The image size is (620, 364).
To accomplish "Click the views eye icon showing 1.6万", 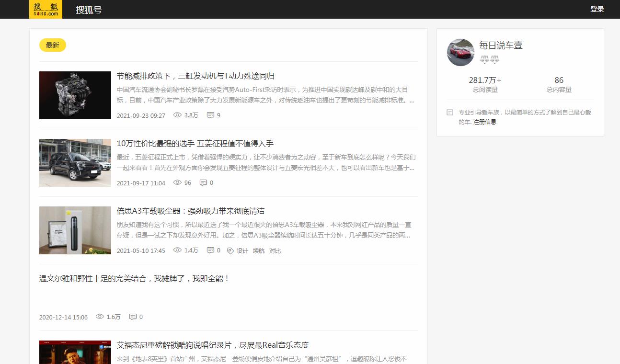I will click(x=100, y=317).
